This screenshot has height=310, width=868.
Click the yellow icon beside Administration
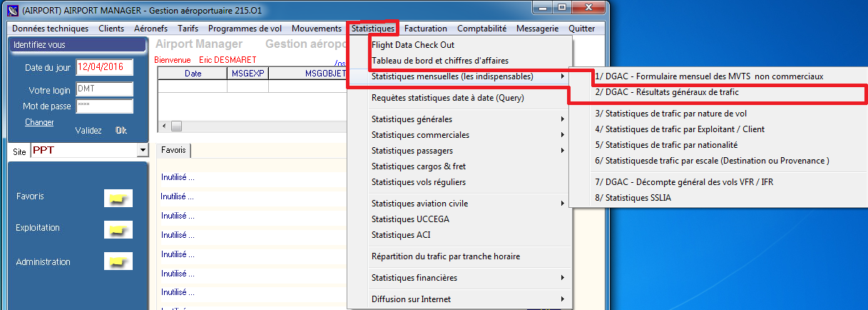coord(118,262)
